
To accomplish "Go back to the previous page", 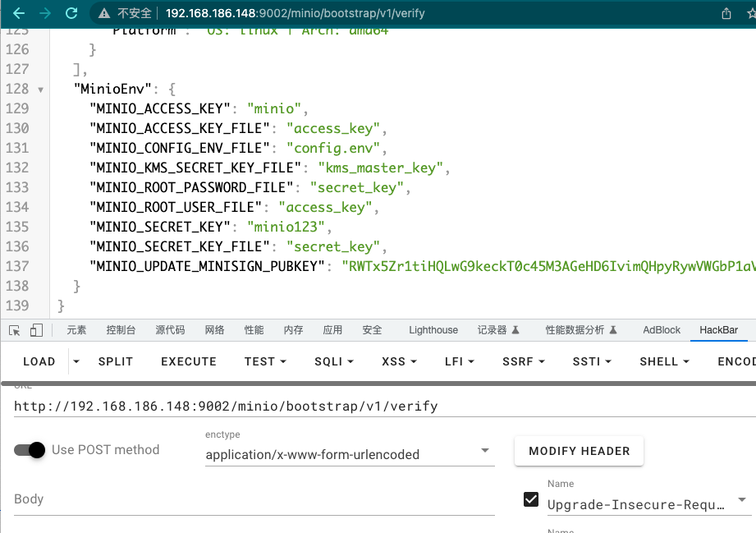I will click(x=18, y=13).
